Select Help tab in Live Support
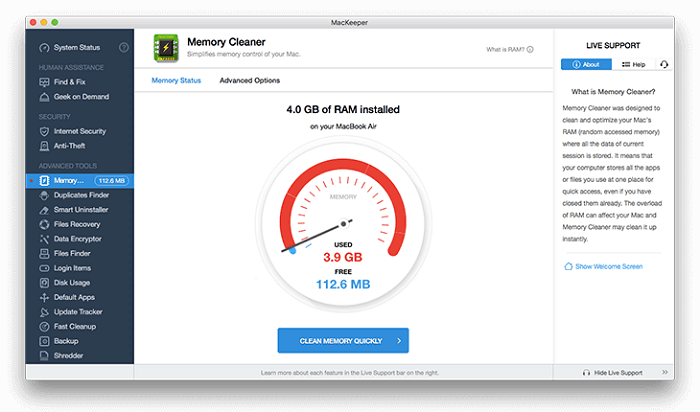This screenshot has height=412, width=700. pyautogui.click(x=633, y=65)
